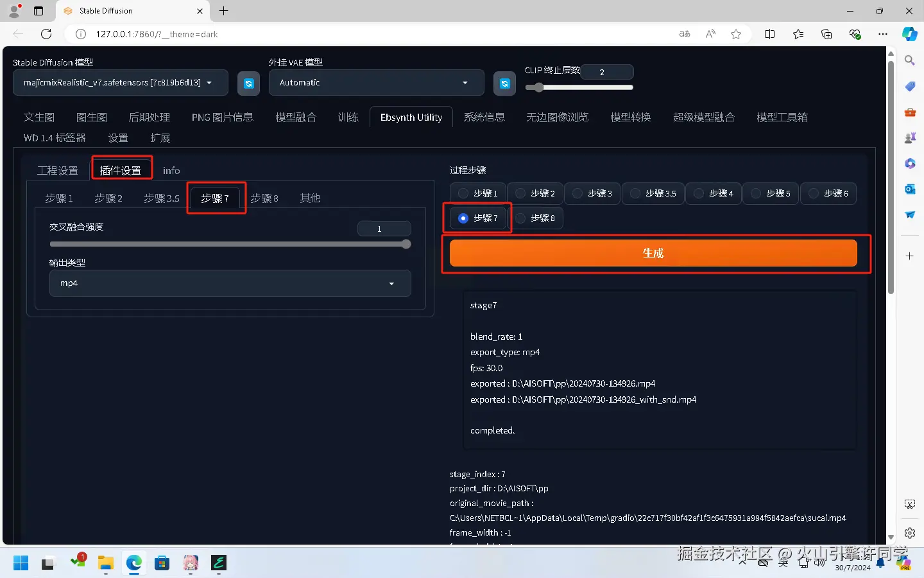Select process step 步骤 7 radio
Image resolution: width=924 pixels, height=578 pixels.
click(x=478, y=218)
